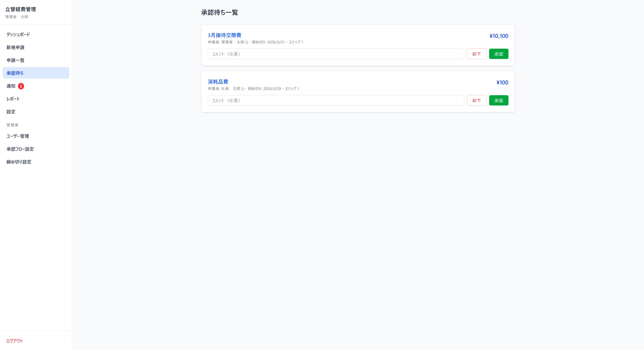Reject 3月接待交際費 with 却下 button
This screenshot has height=350, width=644.
pyautogui.click(x=476, y=54)
